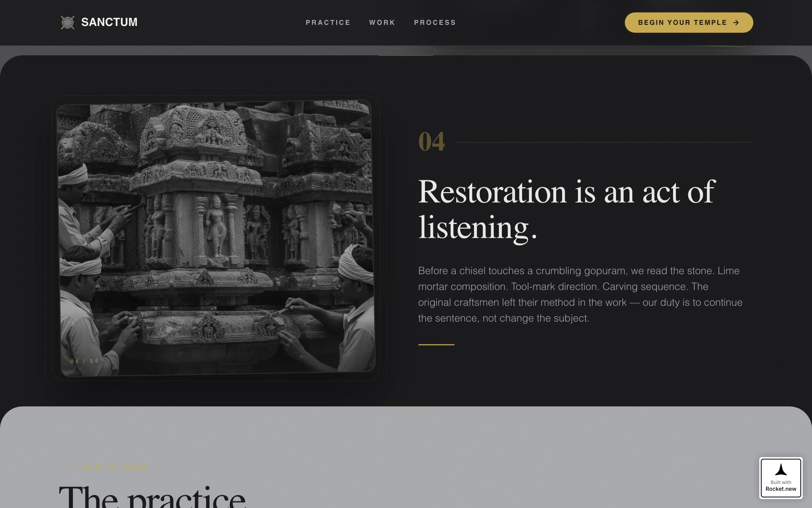
Task: Open the Practice nav item
Action: coord(328,23)
